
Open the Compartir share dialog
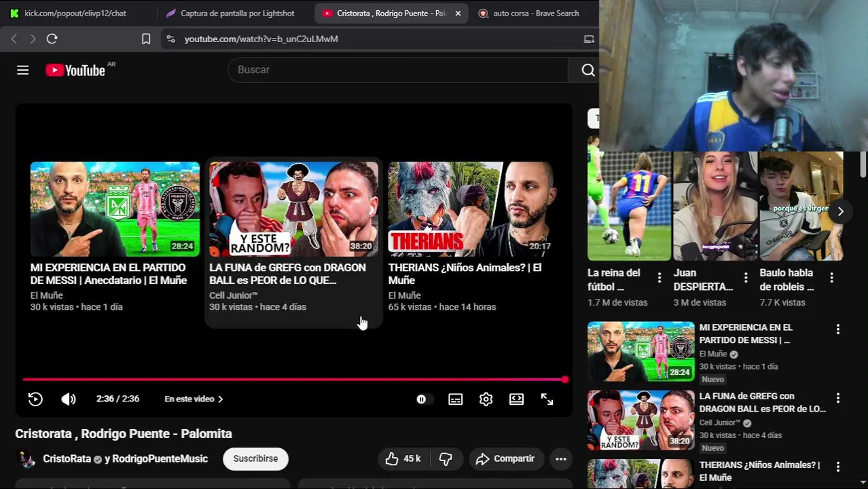click(505, 459)
